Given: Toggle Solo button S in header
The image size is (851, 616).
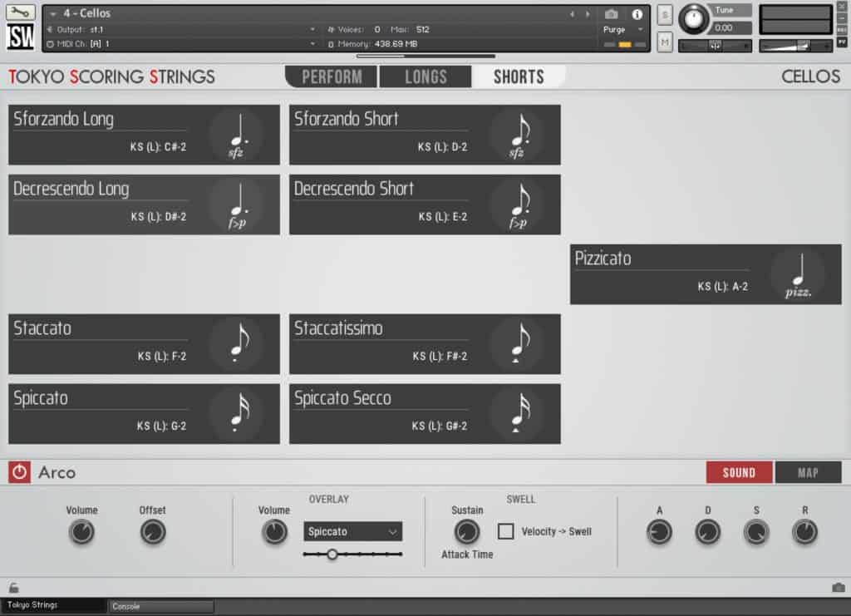Looking at the screenshot, I should click(x=665, y=15).
